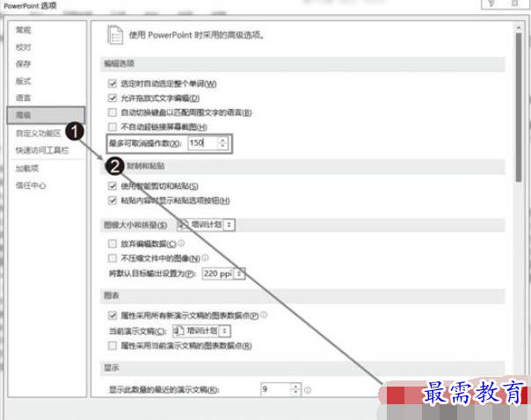The image size is (531, 420).
Task: Open the 版式 options category
Action: [23, 81]
